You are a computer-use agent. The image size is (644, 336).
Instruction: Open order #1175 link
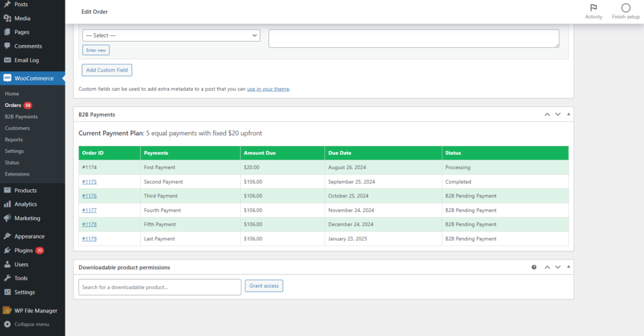tap(89, 182)
